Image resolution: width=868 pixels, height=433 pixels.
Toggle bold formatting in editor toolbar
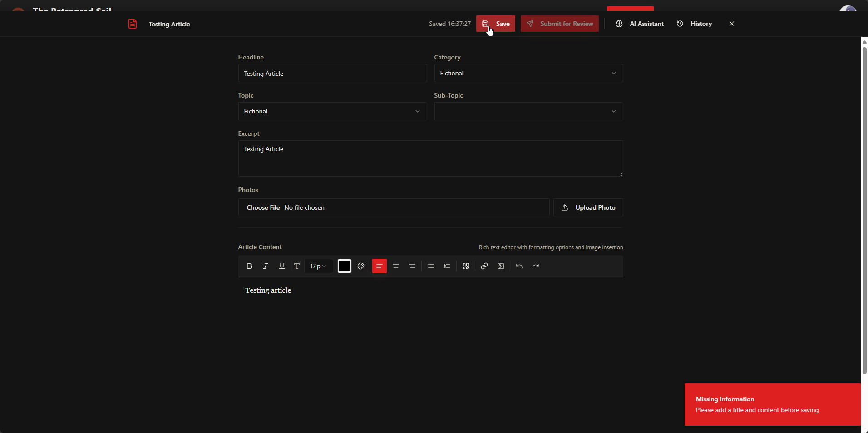coord(249,266)
